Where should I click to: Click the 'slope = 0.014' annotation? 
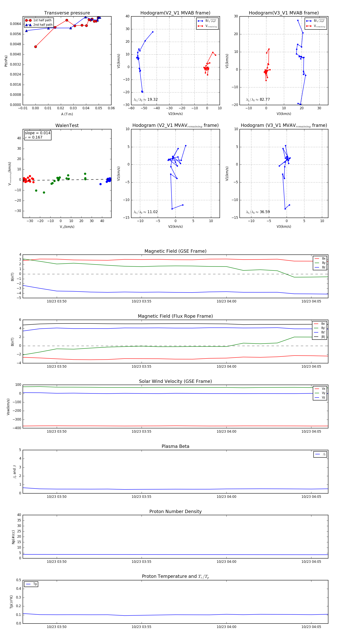[x=38, y=133]
